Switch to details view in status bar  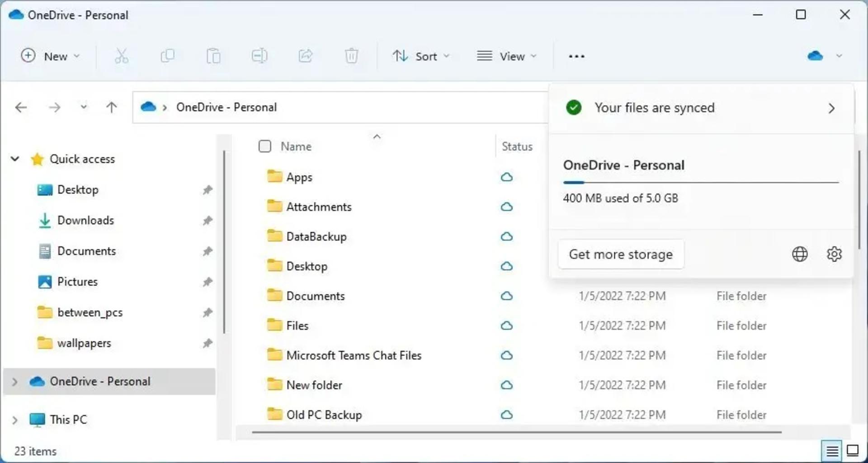point(832,451)
